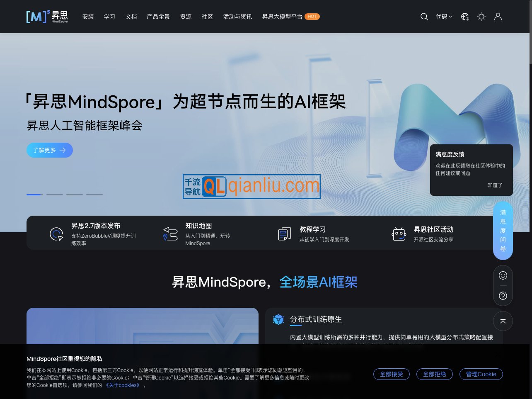Open help via the question mark icon

pos(503,296)
